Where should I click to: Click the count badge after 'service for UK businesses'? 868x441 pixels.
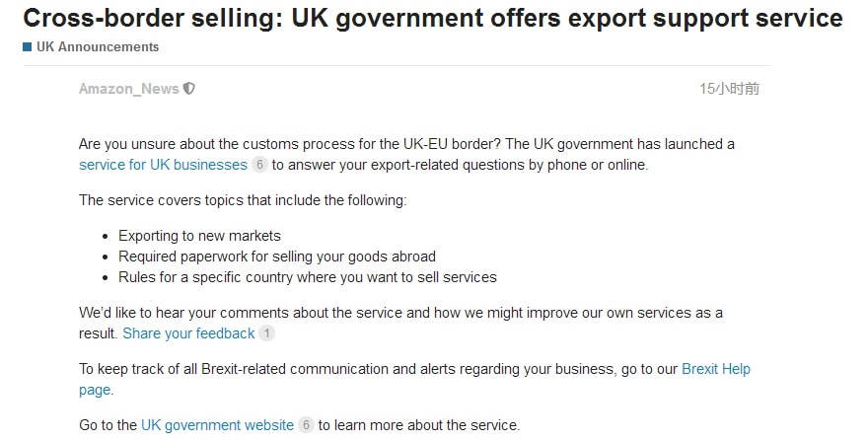point(259,165)
